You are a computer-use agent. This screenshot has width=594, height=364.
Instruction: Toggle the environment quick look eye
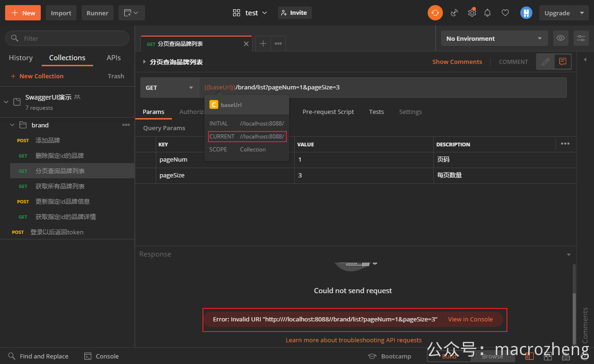click(561, 38)
